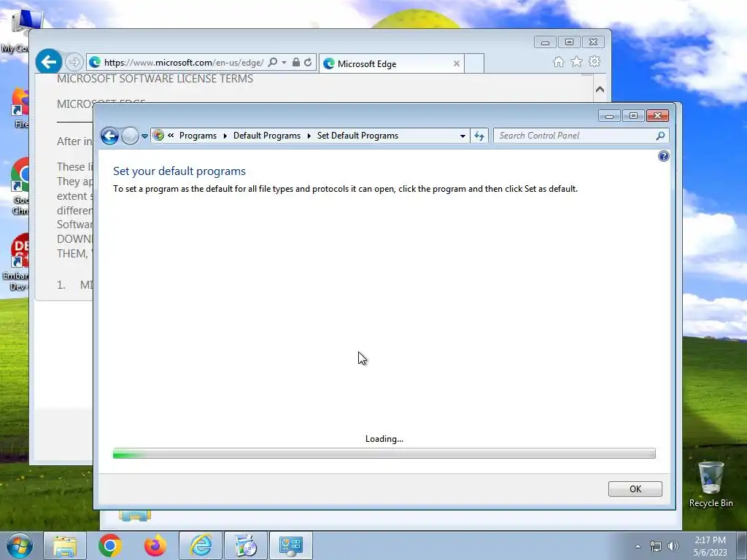The image size is (747, 560).
Task: Launch Firefox from the taskbar
Action: point(155,545)
